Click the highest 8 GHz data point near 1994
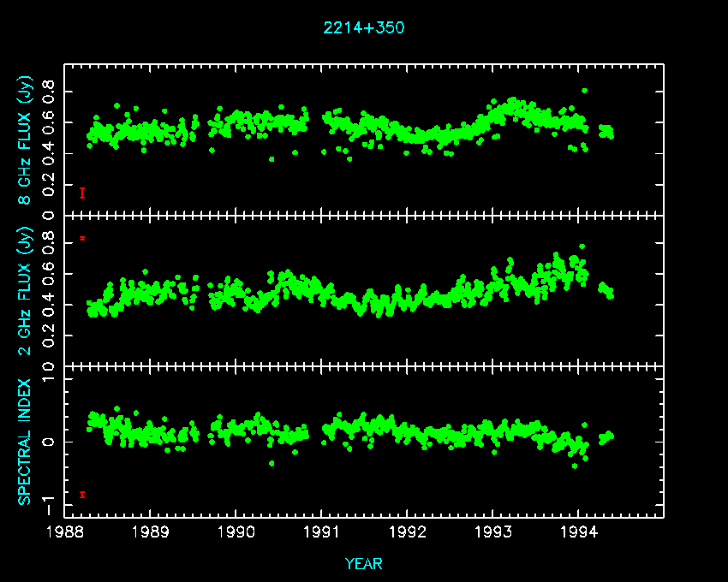The width and height of the screenshot is (728, 582). pos(584,90)
